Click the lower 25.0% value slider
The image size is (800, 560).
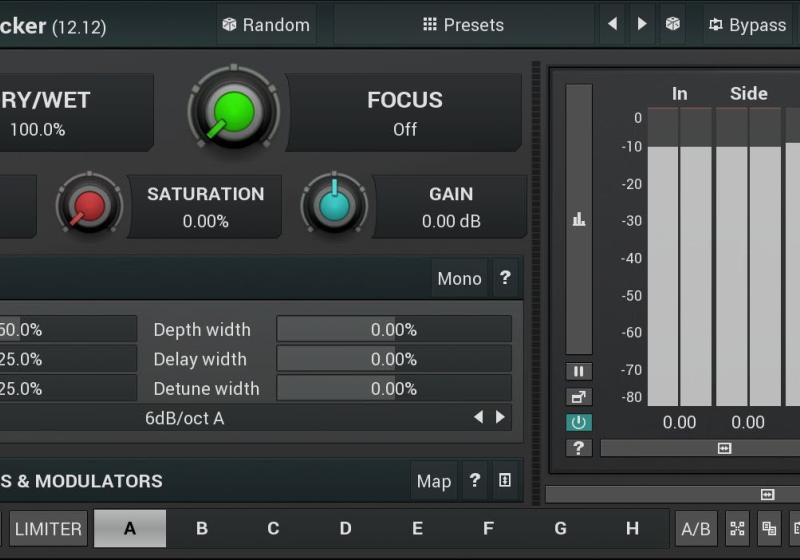click(x=68, y=389)
